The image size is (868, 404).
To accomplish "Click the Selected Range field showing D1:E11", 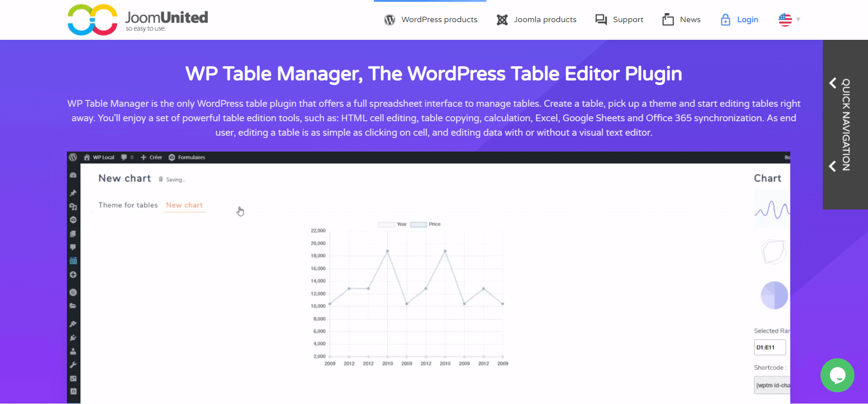I will (770, 347).
